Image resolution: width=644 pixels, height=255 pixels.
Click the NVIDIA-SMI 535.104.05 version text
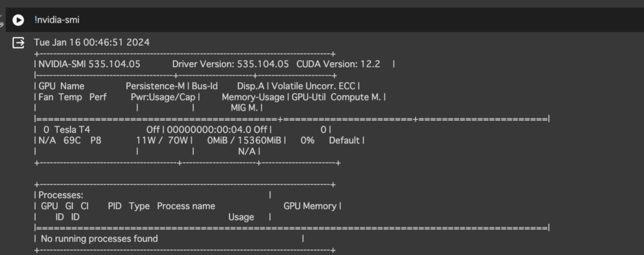89,64
